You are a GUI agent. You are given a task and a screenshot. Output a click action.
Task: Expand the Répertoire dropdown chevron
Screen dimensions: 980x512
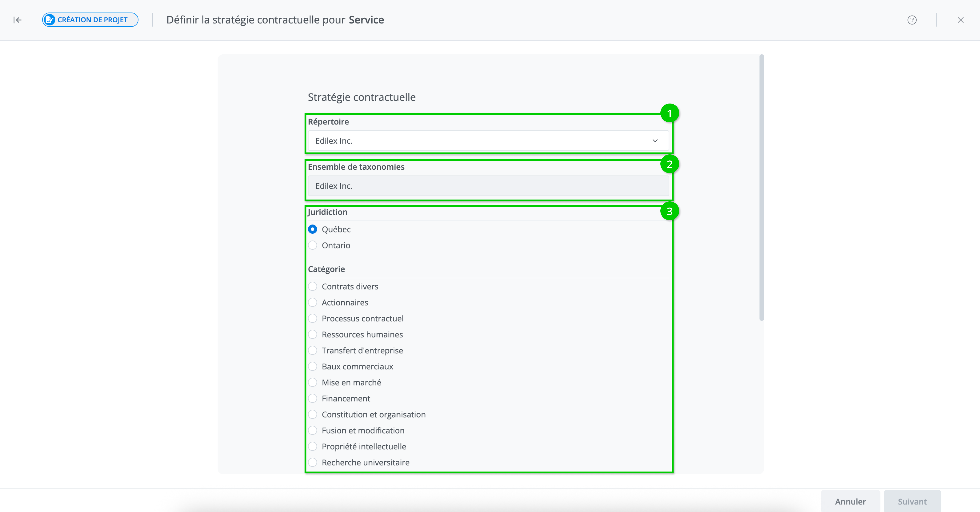(x=655, y=141)
